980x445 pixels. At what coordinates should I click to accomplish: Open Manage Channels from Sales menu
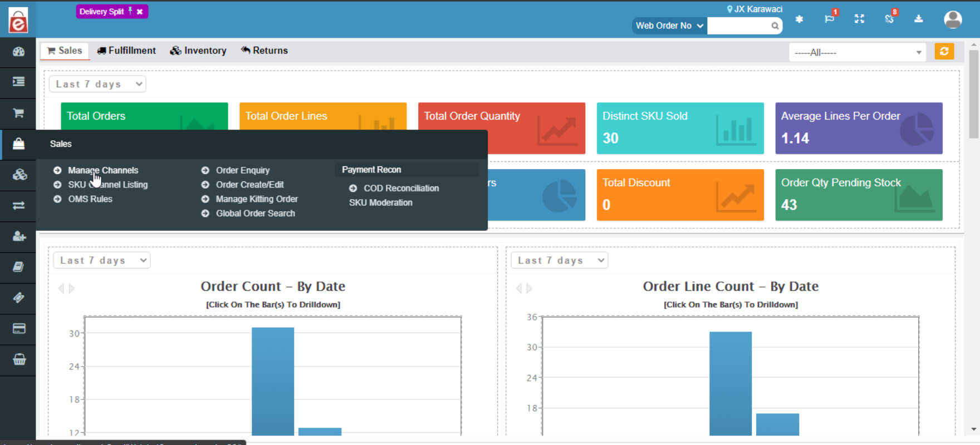click(x=103, y=170)
